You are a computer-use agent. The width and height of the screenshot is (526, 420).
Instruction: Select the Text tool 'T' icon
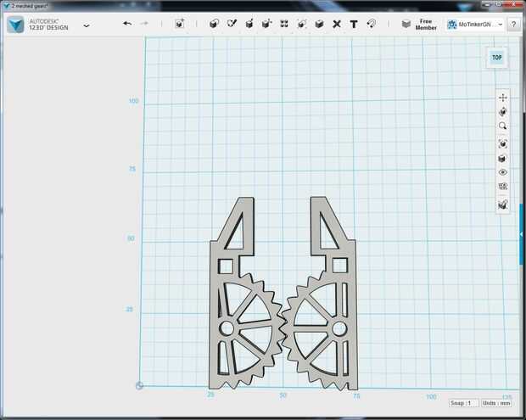[354, 24]
